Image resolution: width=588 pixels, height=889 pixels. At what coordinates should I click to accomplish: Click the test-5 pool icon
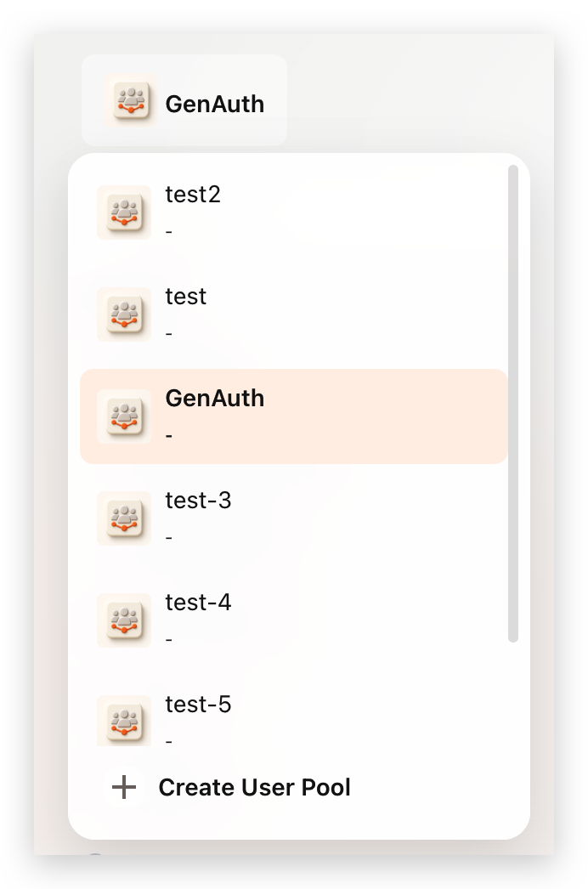click(124, 721)
